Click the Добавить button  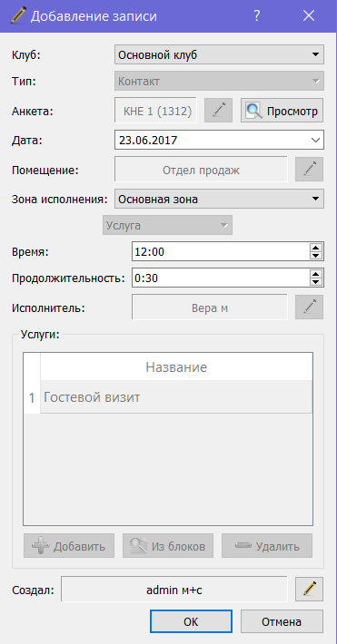click(x=69, y=546)
